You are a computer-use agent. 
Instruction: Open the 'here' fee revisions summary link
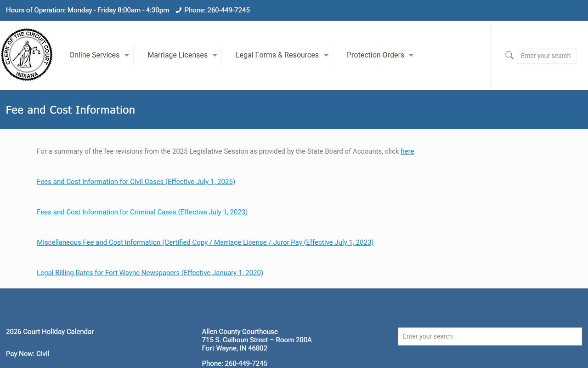tap(407, 151)
